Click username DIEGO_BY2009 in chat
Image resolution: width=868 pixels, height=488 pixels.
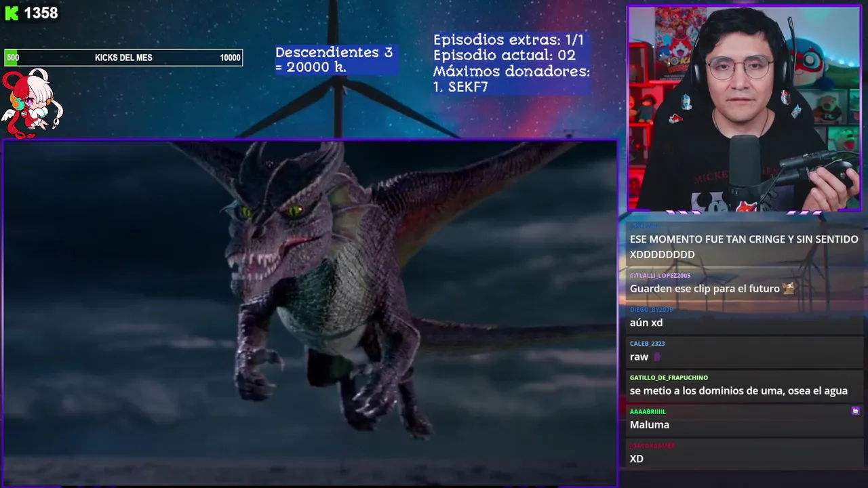[x=651, y=310]
